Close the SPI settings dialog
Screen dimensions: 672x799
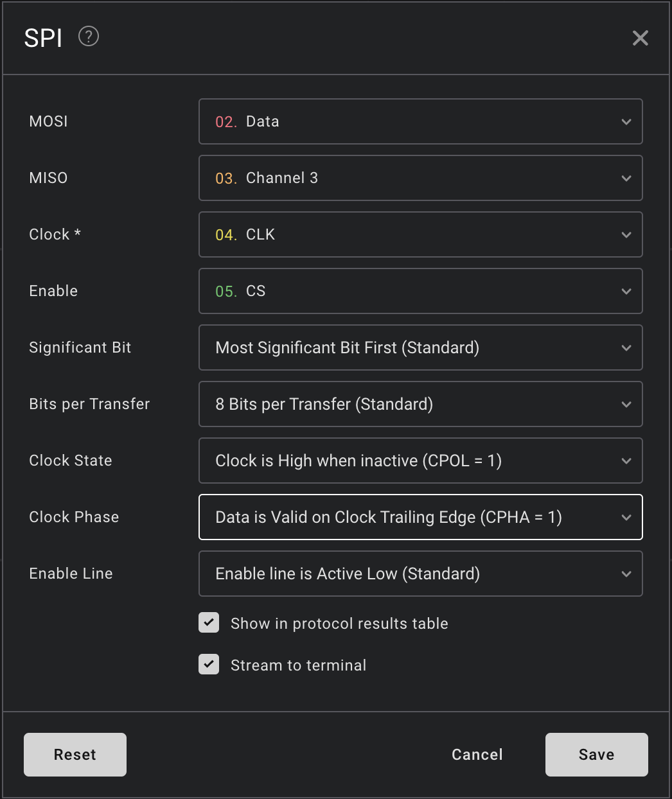(640, 38)
